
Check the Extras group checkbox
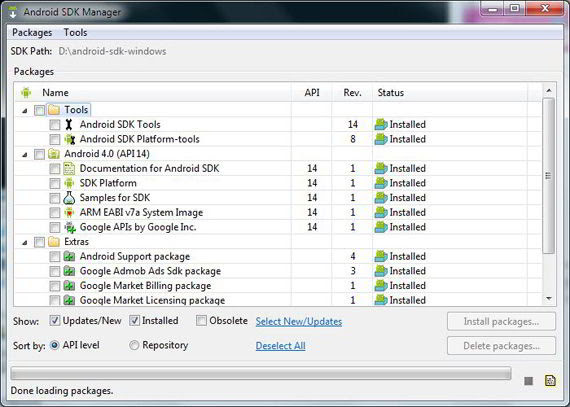point(39,242)
